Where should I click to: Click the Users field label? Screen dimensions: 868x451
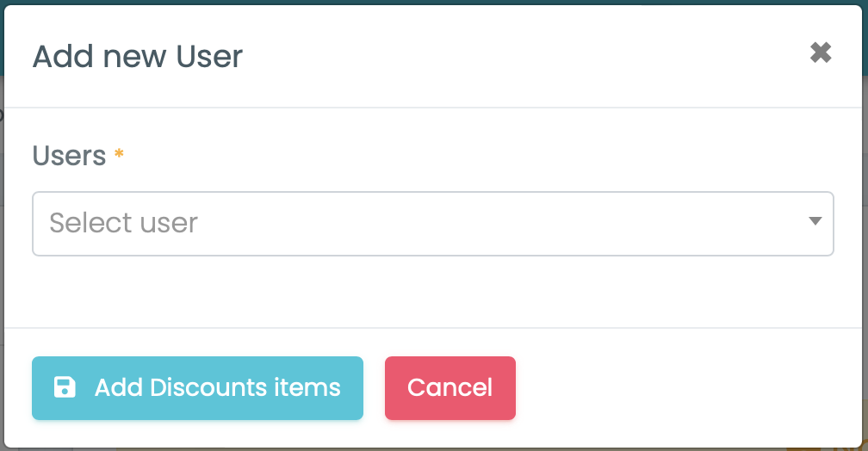point(69,156)
